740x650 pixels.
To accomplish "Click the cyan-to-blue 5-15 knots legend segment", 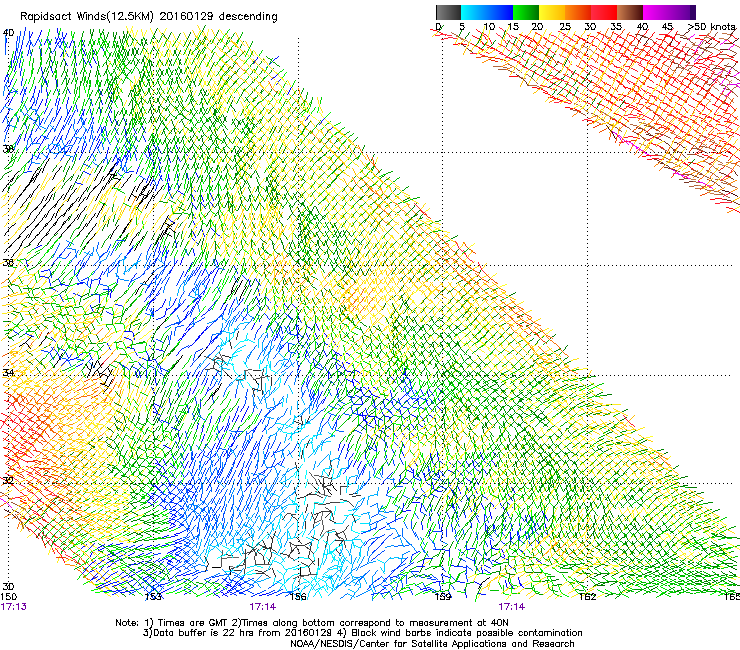I will [487, 12].
